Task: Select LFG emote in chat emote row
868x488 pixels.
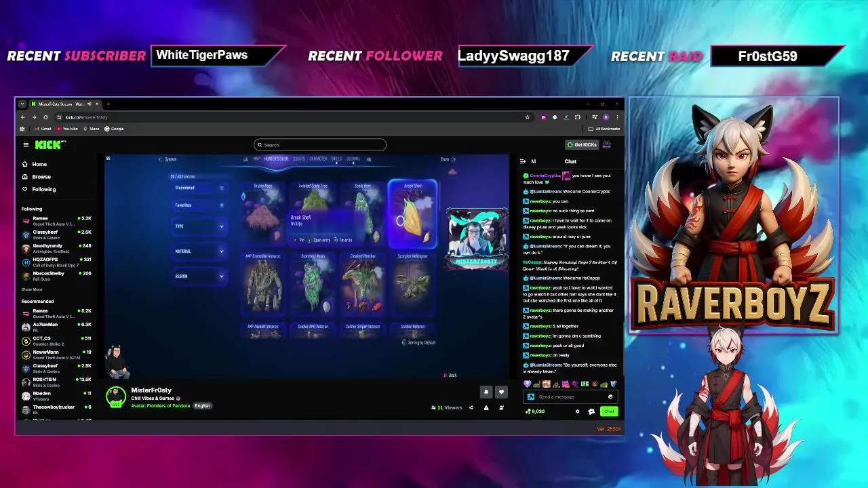Action: point(585,384)
